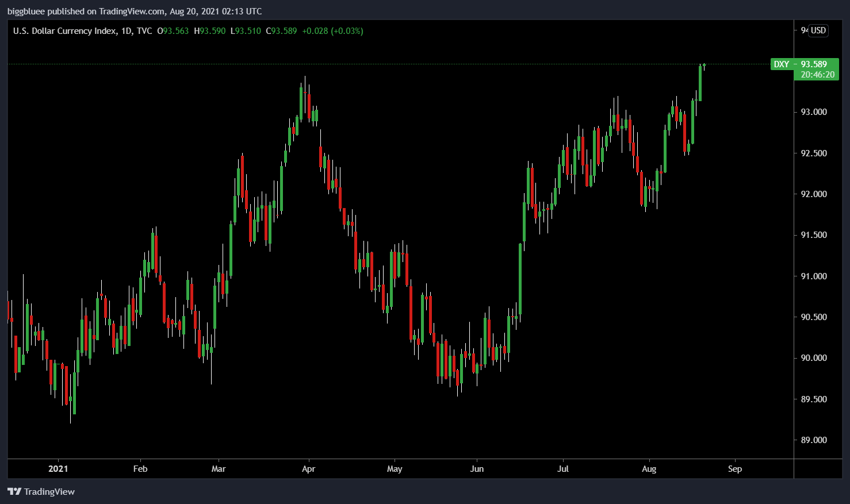Click the countdown timer 20:46:20

817,75
